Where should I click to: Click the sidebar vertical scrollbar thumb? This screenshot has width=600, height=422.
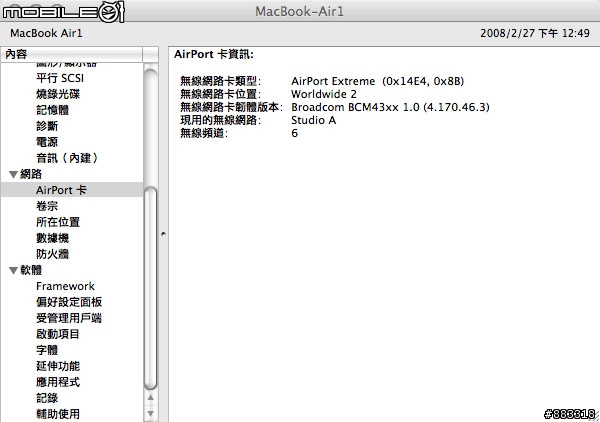[x=150, y=288]
